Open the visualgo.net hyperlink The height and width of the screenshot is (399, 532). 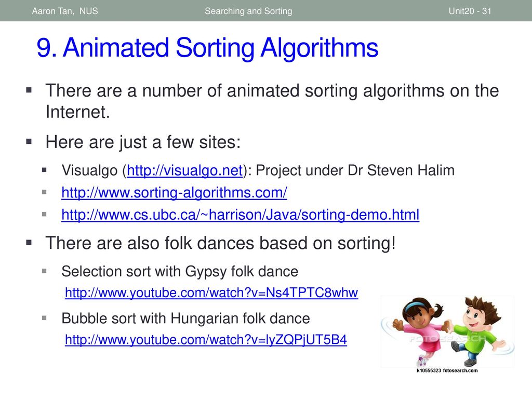(x=185, y=170)
